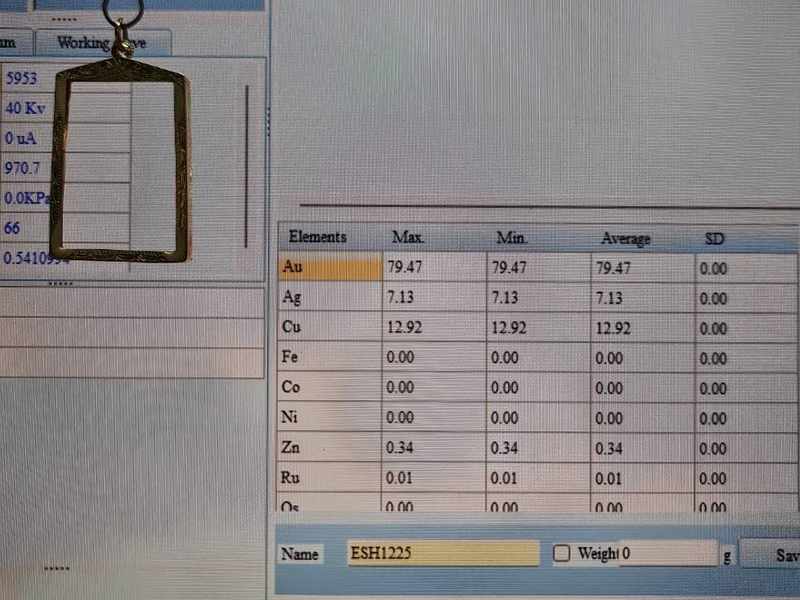Click the SD column header

pyautogui.click(x=714, y=239)
